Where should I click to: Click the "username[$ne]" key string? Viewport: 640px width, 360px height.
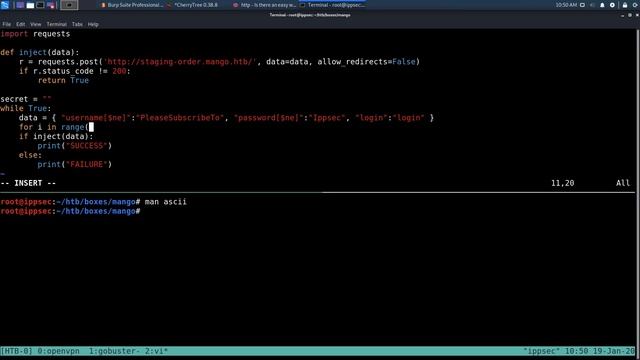tap(96, 118)
